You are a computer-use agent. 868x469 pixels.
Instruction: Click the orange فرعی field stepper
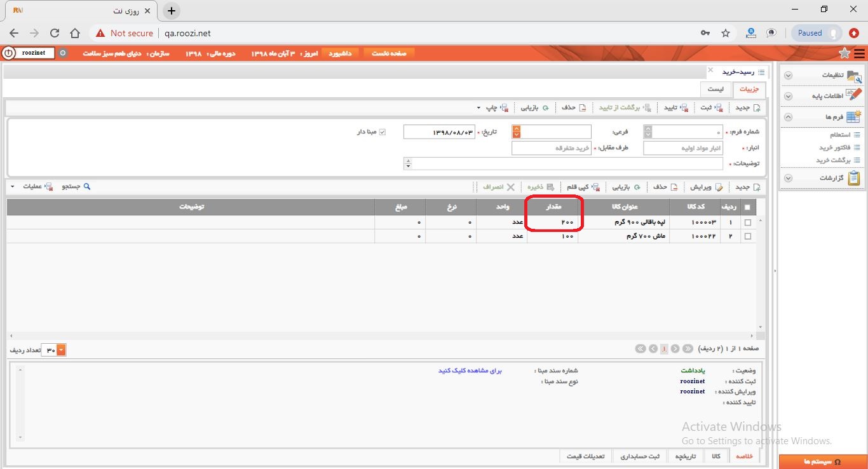(516, 132)
